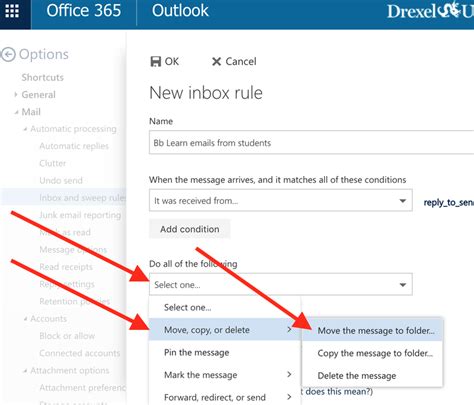Open the Outlook link in header
Screen dimensions: 474x405
(x=180, y=11)
